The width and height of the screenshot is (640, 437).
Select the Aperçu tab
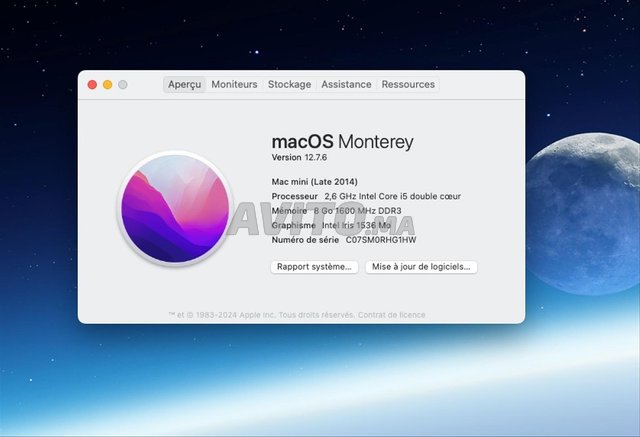[184, 85]
